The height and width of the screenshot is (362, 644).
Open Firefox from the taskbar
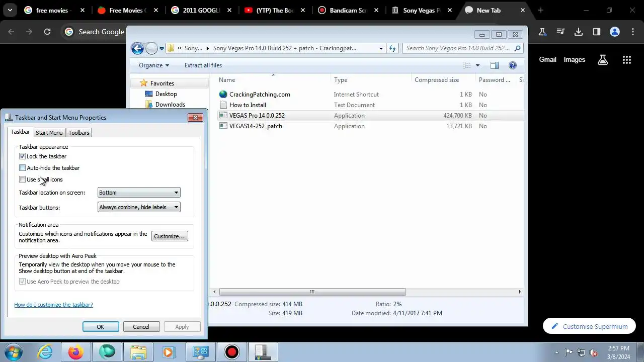pyautogui.click(x=76, y=352)
